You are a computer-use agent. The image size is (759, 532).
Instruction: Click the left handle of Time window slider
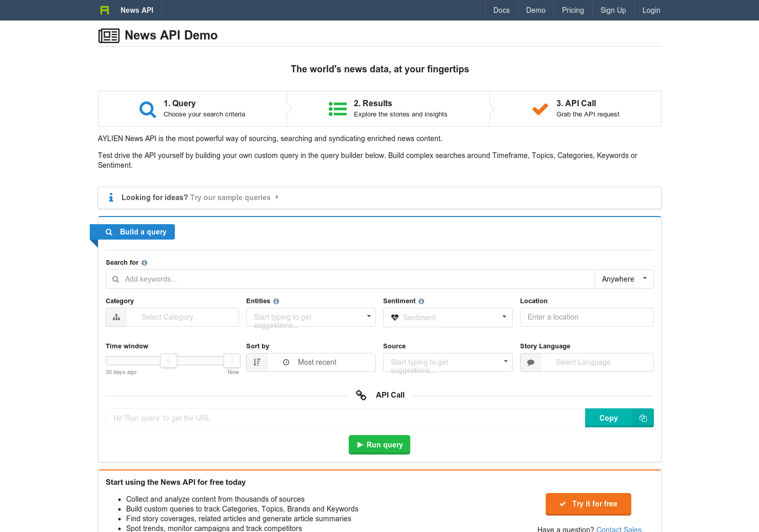tap(169, 361)
